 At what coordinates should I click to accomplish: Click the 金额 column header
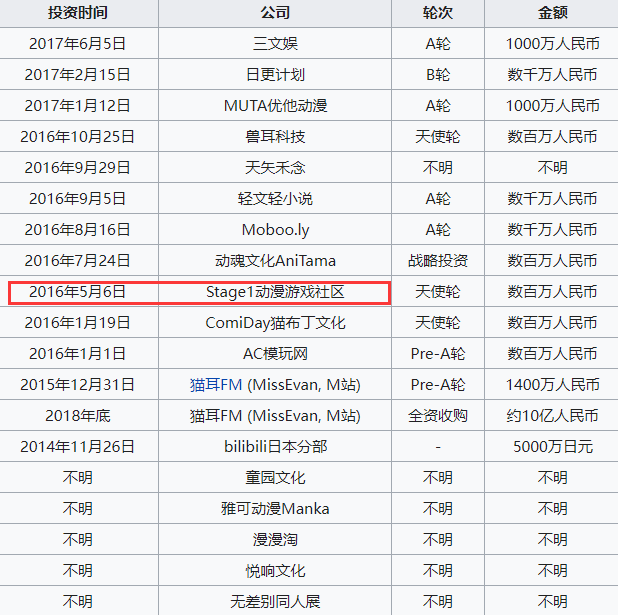(x=553, y=13)
